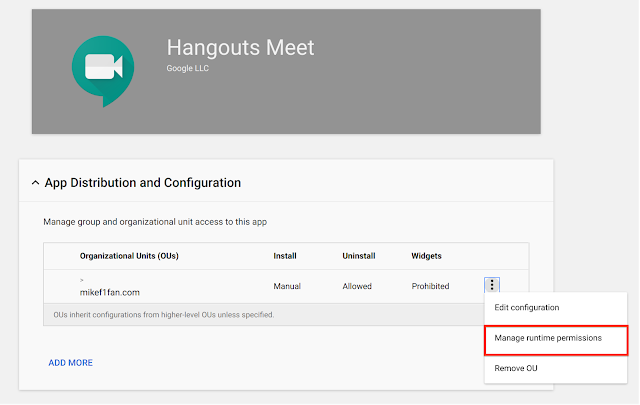The width and height of the screenshot is (640, 405).
Task: Click the Widgets column header
Action: [427, 256]
